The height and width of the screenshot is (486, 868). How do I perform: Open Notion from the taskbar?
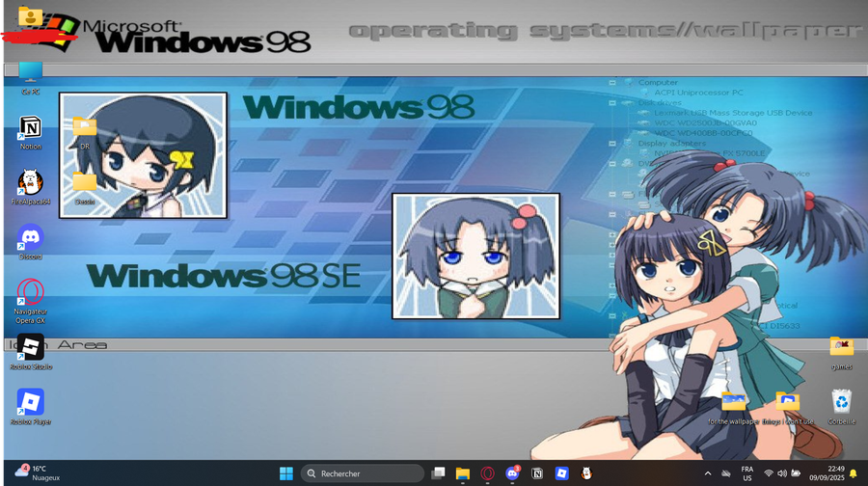pyautogui.click(x=537, y=473)
